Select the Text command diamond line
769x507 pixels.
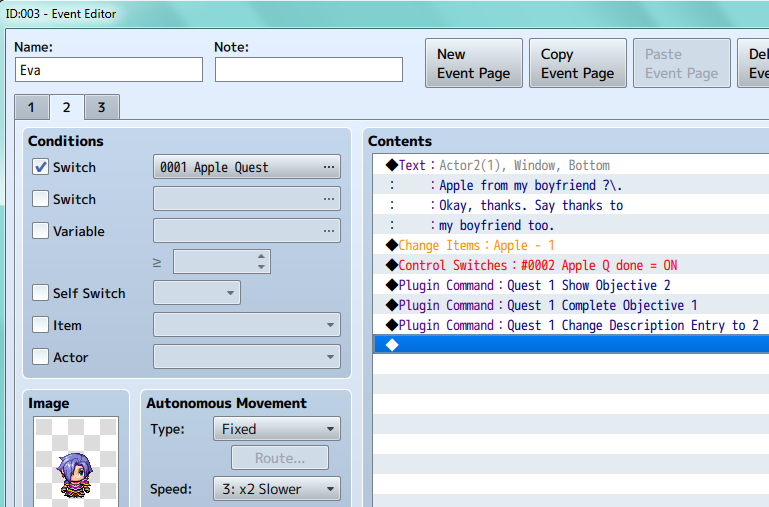[x=571, y=165]
